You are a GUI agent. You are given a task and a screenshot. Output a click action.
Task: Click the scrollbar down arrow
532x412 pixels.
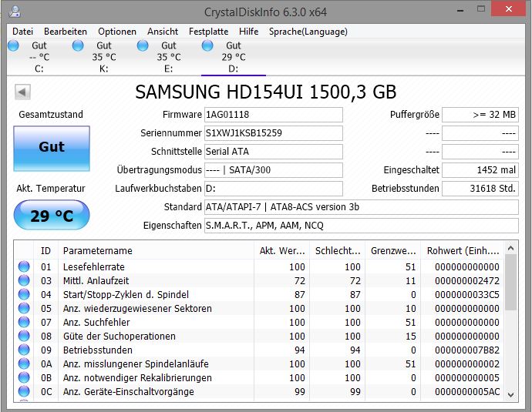click(x=510, y=395)
